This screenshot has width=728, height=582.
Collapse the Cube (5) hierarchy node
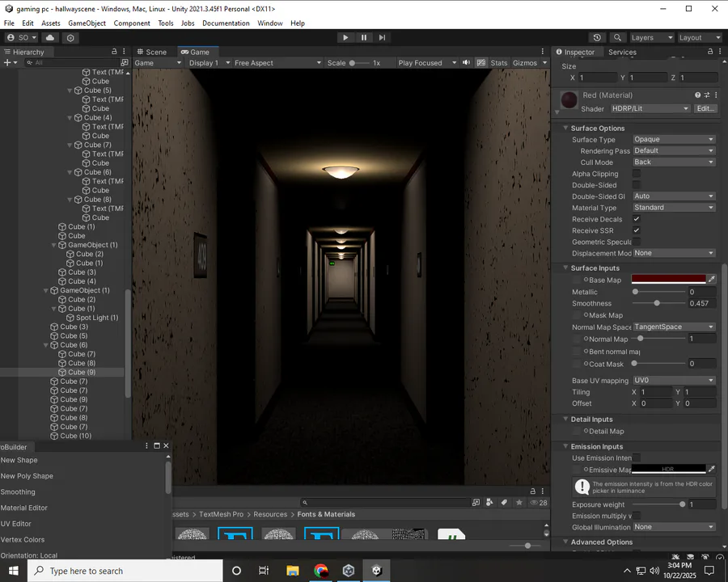pos(70,91)
